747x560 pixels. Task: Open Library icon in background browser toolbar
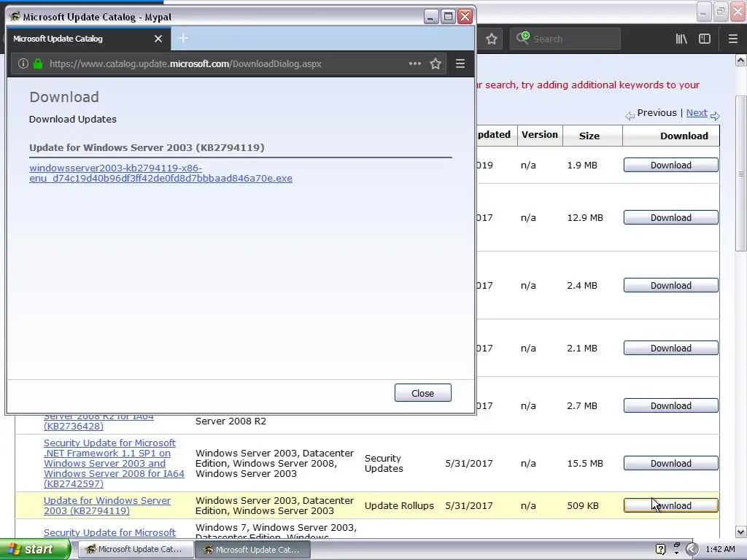tap(681, 39)
